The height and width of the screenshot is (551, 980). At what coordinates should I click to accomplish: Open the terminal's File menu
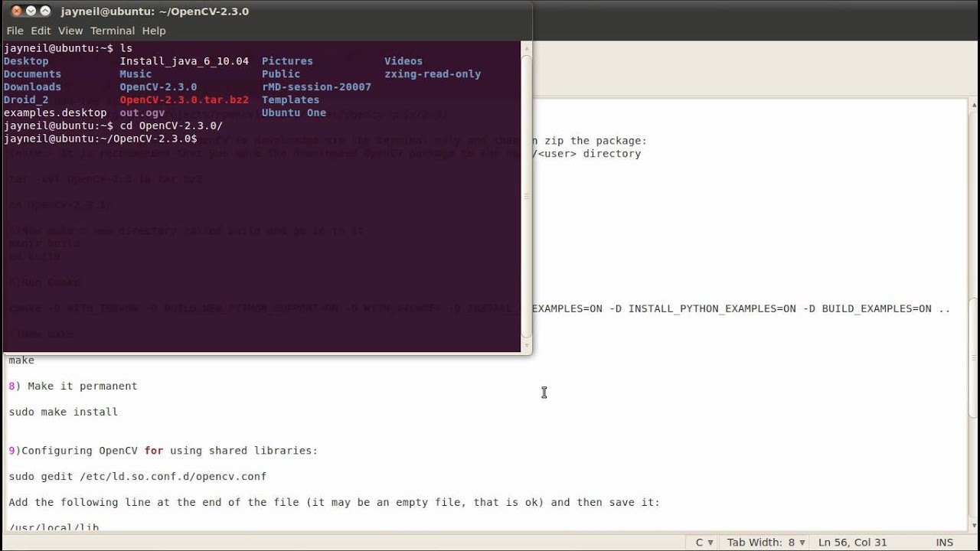pos(15,31)
